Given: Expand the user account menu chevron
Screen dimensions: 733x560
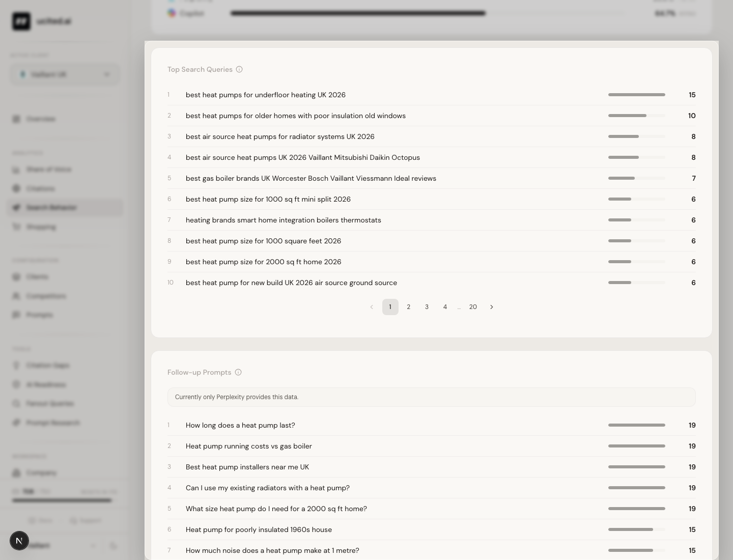Looking at the screenshot, I should coord(93,546).
